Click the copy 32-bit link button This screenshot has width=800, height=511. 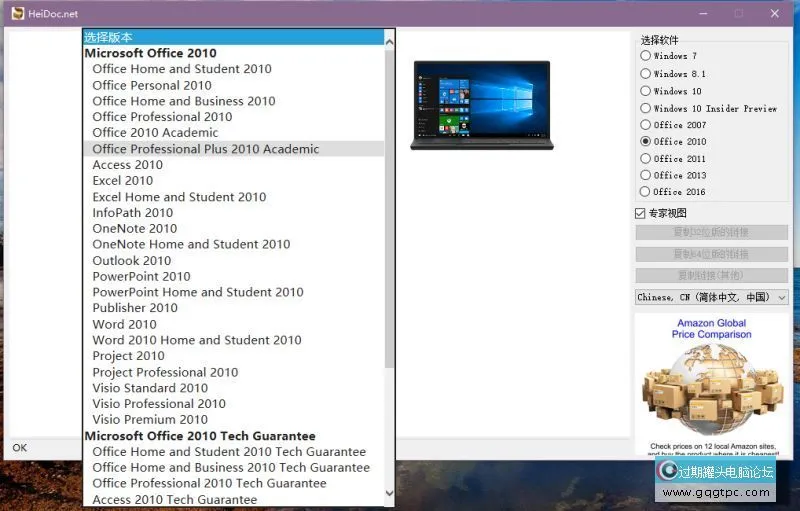click(711, 233)
